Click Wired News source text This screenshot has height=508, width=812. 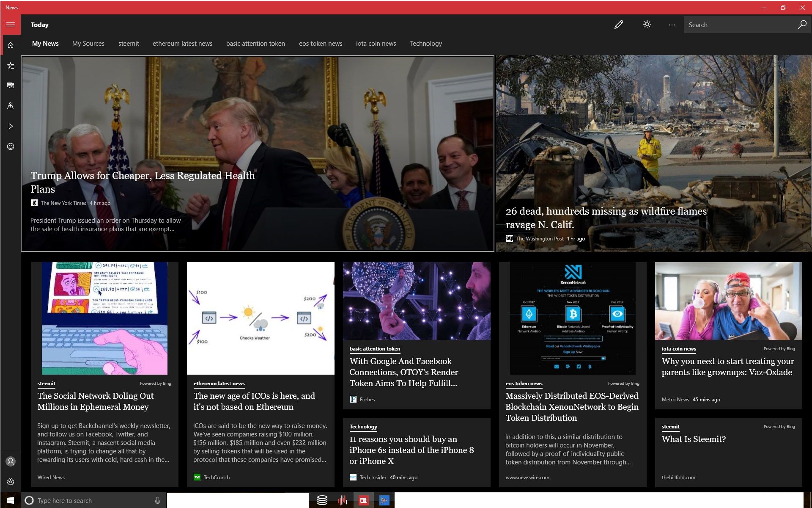coord(51,477)
